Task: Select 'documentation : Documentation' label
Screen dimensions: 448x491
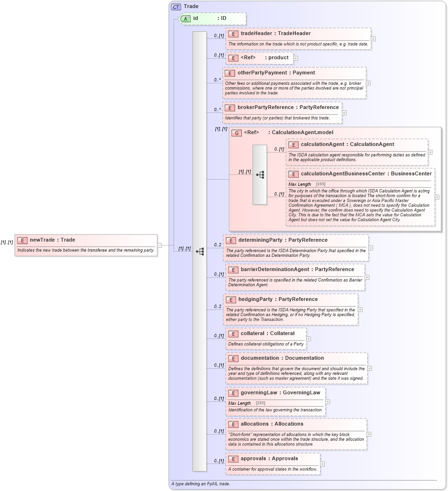Action: (282, 358)
